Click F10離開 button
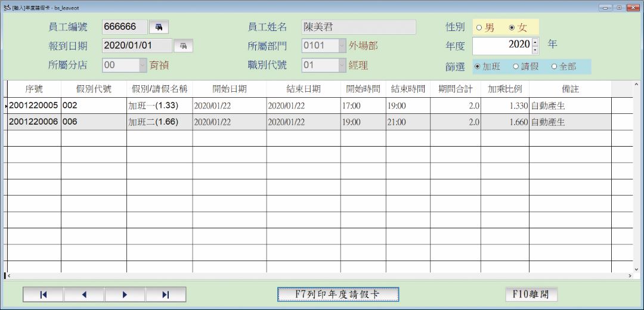The image size is (644, 310). coord(531,294)
